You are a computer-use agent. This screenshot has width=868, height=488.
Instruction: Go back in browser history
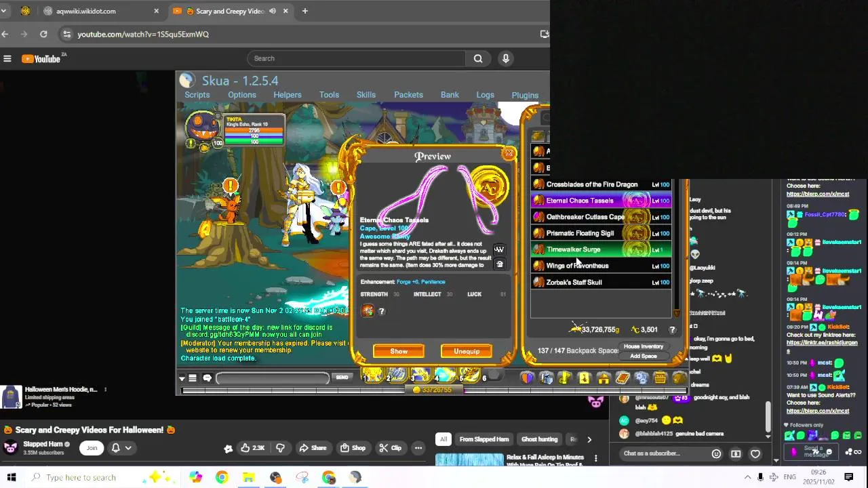click(x=5, y=34)
